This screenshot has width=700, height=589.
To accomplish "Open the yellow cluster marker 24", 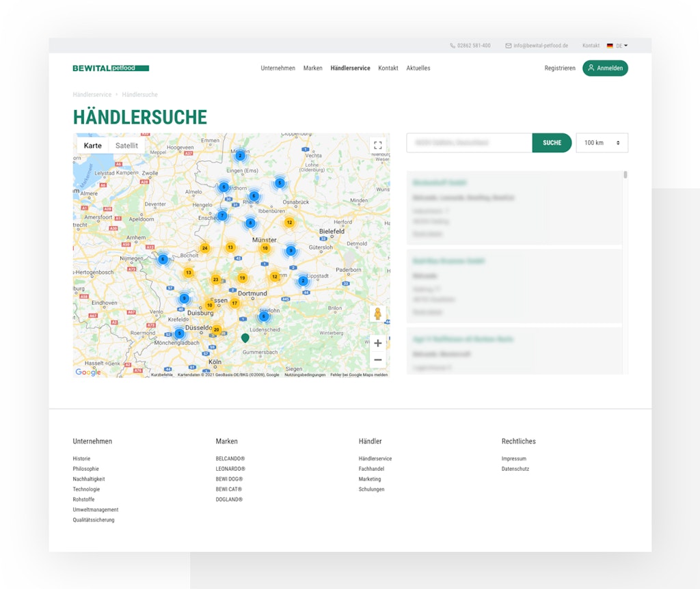I will pyautogui.click(x=204, y=248).
